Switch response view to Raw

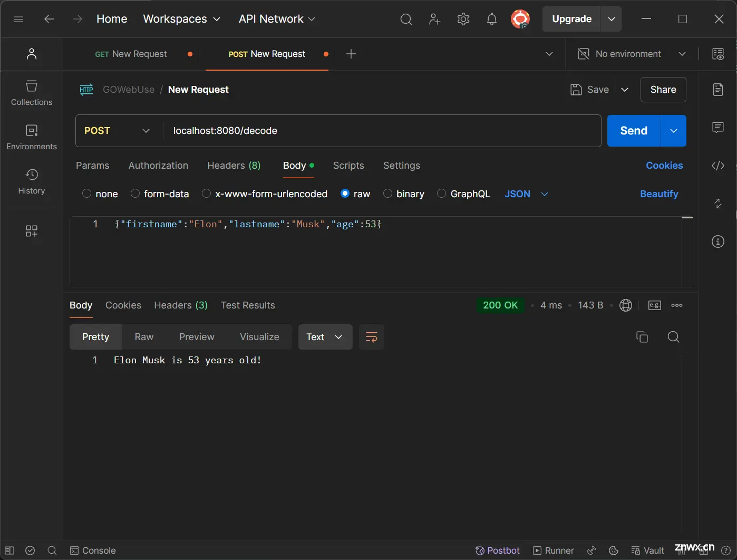pos(144,337)
